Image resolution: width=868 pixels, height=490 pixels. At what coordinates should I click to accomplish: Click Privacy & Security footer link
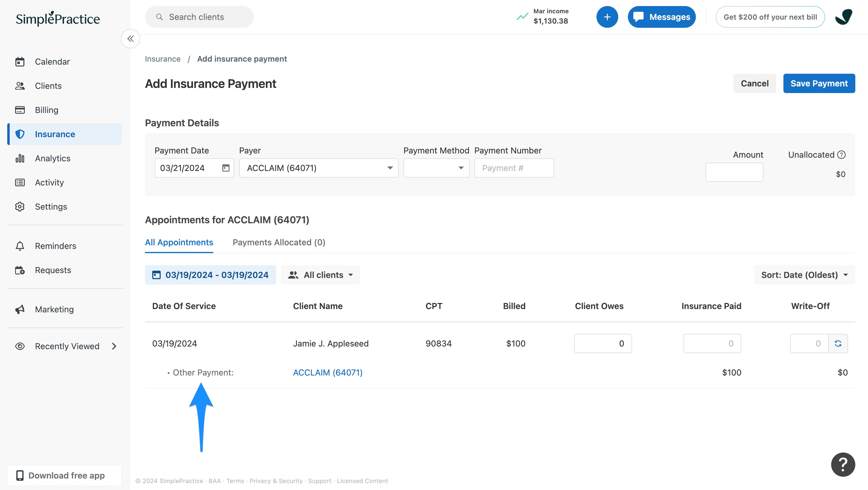pos(276,481)
